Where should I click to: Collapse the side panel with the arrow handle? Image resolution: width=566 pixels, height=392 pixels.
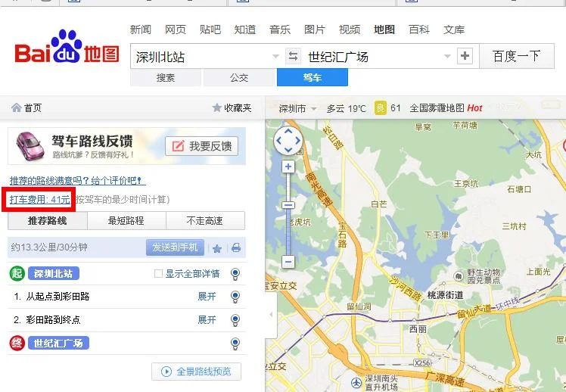pos(271,314)
